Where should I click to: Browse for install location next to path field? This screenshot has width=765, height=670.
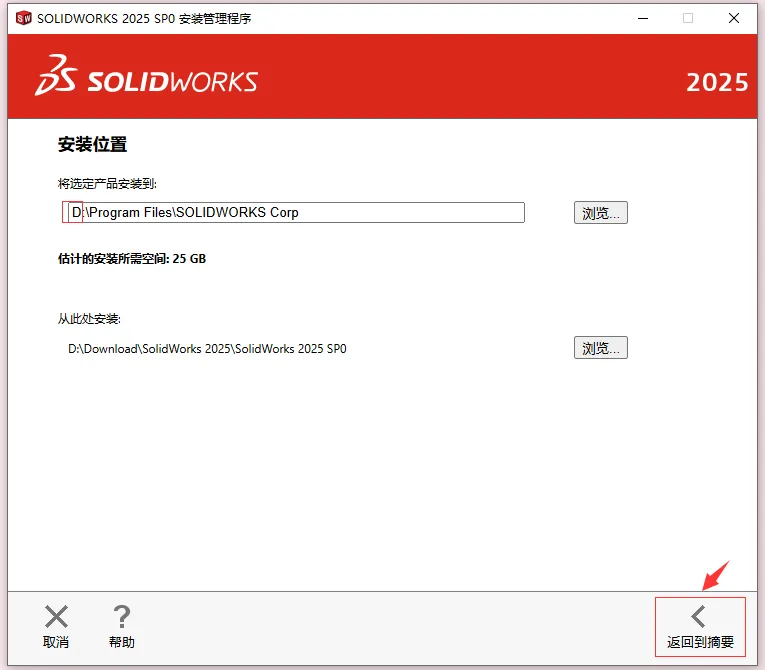pos(601,213)
